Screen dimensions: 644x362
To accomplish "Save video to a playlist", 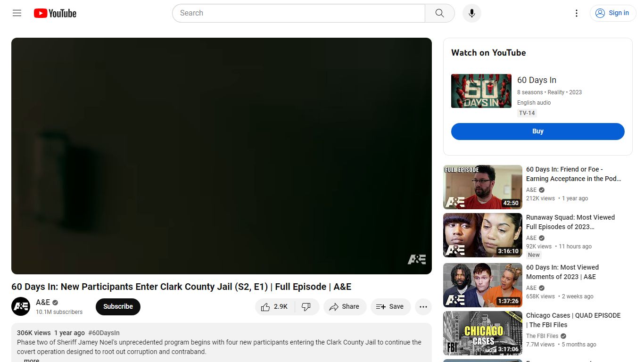I will tap(390, 306).
